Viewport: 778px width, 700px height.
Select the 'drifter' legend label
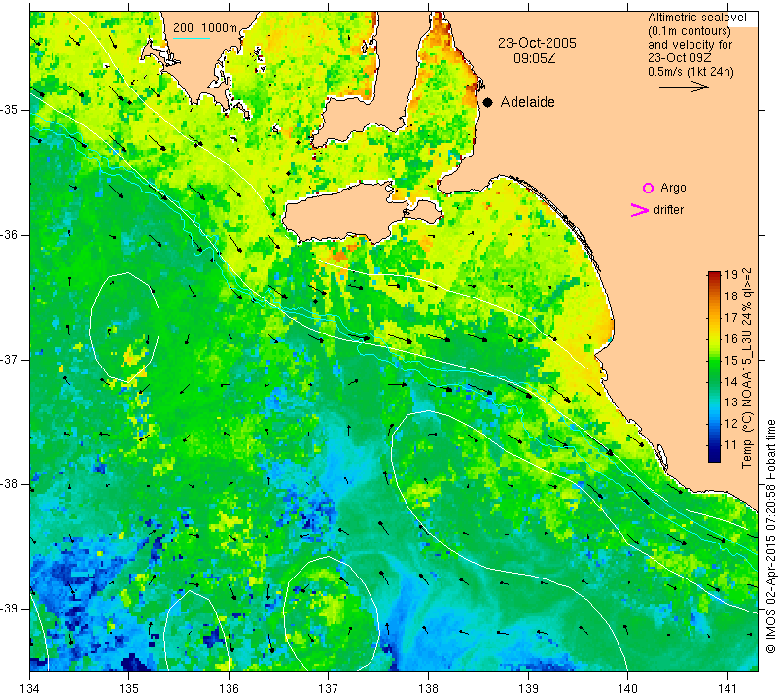pyautogui.click(x=668, y=210)
